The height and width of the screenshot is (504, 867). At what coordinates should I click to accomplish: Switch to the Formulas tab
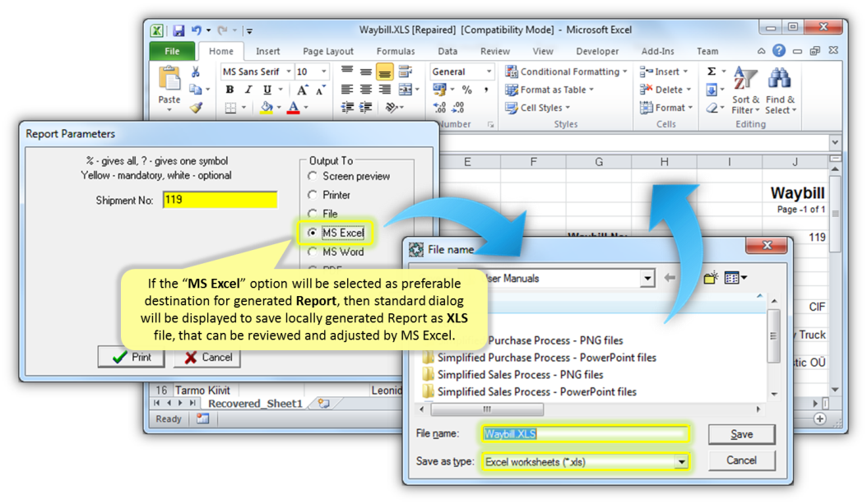pos(396,51)
